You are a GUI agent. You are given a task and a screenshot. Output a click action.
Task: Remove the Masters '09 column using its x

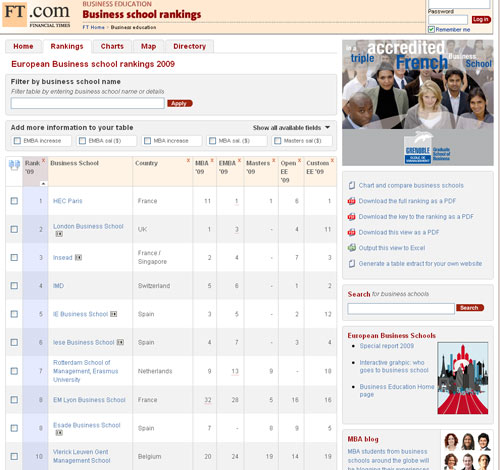274,160
